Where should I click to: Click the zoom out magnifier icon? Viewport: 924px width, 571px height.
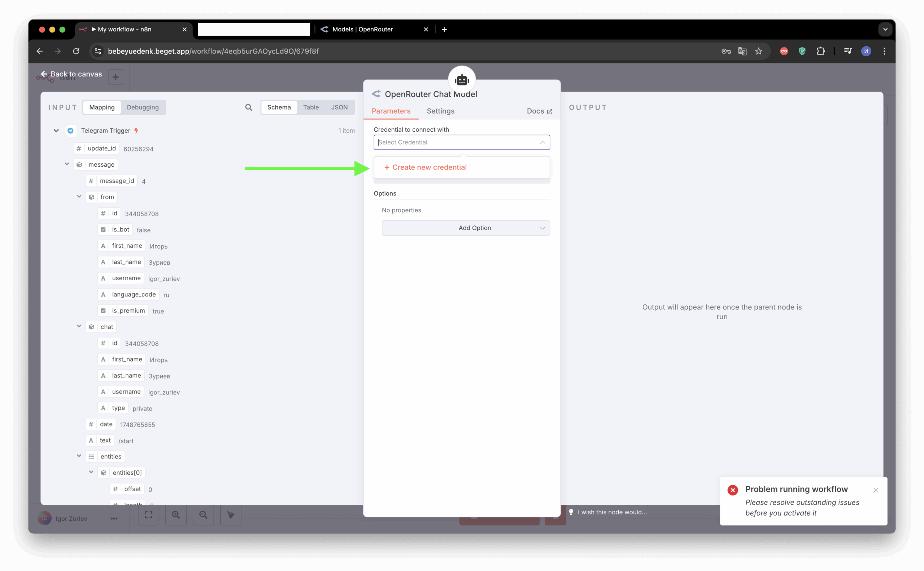tap(203, 515)
